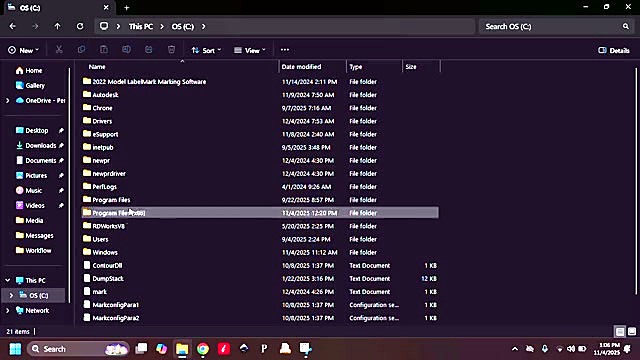640x360 pixels.
Task: Add a new tab with plus
Action: (x=127, y=7)
